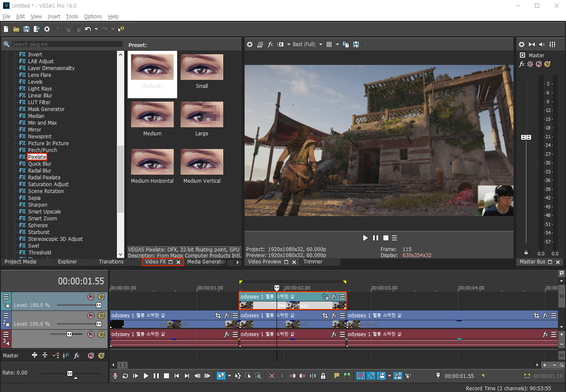The height and width of the screenshot is (392, 566).
Task: Toggle Automatic Crossfades
Action: click(x=371, y=376)
